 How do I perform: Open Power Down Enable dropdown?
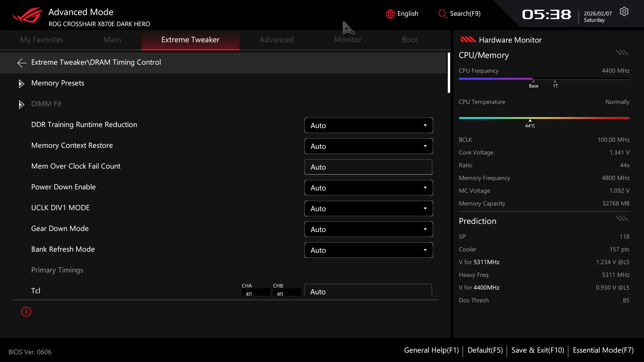(368, 188)
